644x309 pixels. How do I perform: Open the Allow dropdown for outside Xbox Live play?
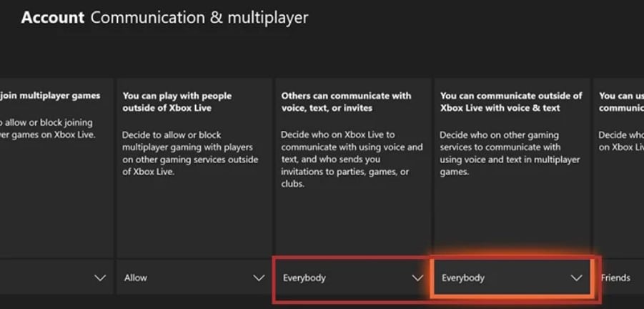[194, 278]
